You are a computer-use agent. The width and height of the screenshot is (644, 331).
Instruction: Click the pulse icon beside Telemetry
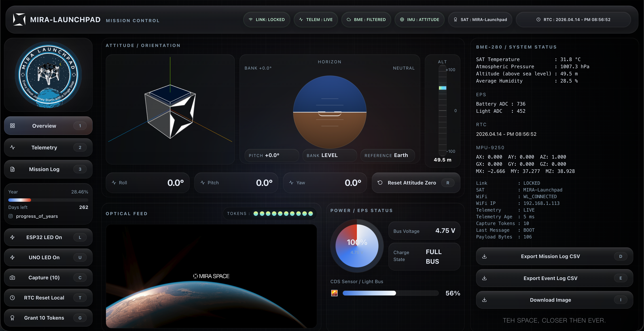tap(12, 148)
